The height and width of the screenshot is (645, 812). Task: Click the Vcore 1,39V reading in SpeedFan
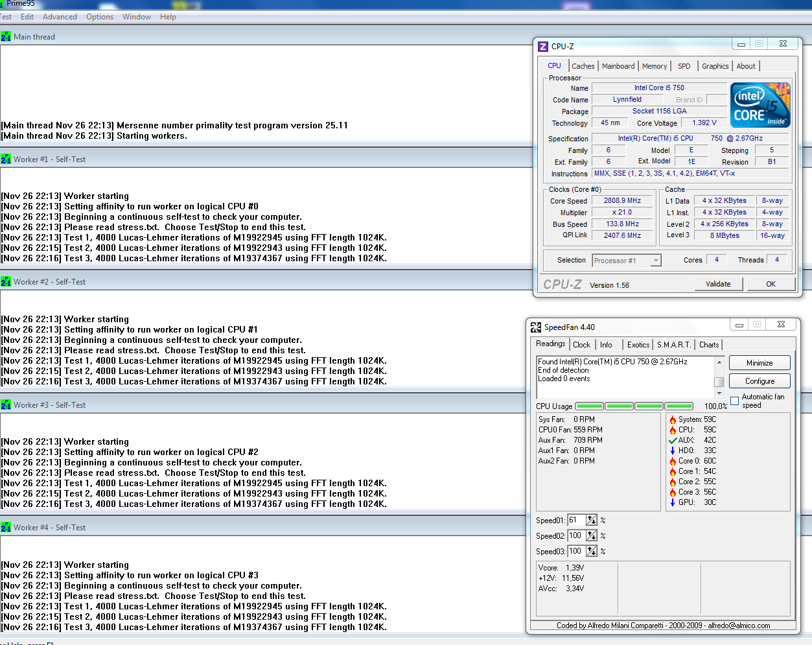tap(561, 568)
